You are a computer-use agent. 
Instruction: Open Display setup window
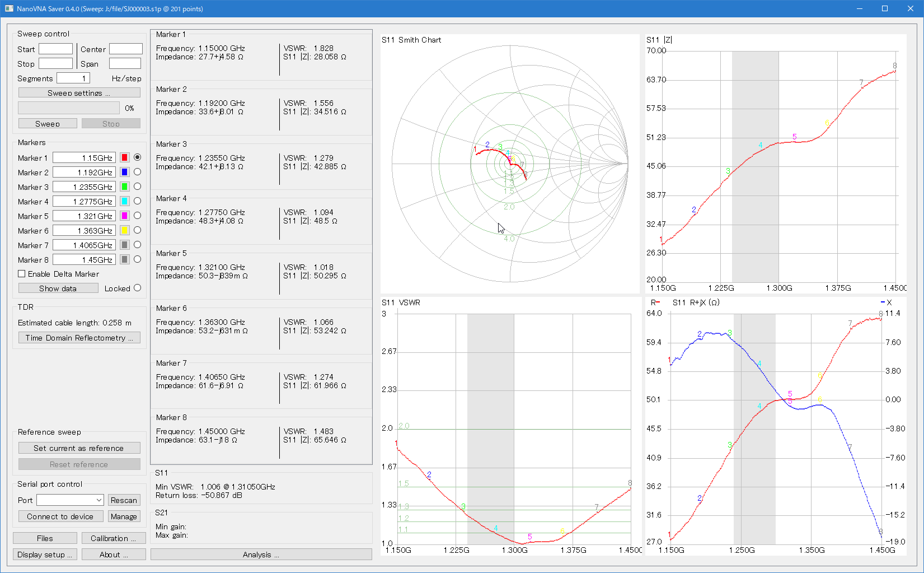coord(45,554)
